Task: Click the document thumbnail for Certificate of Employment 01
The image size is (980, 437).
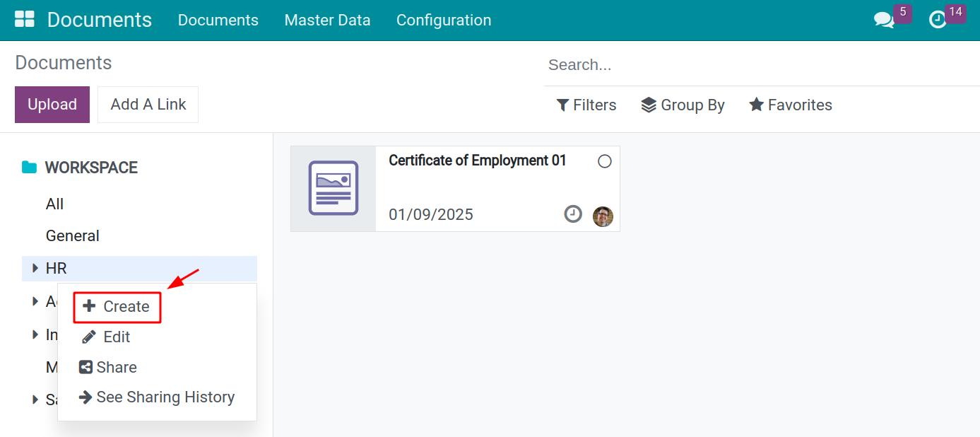Action: [333, 189]
